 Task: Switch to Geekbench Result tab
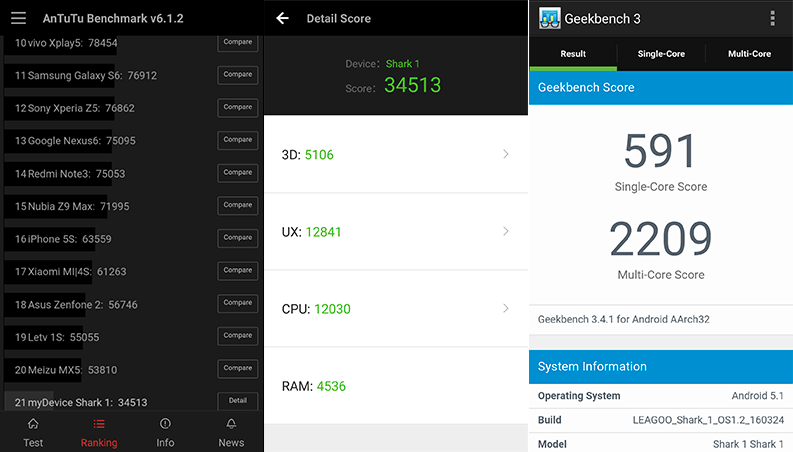click(573, 54)
